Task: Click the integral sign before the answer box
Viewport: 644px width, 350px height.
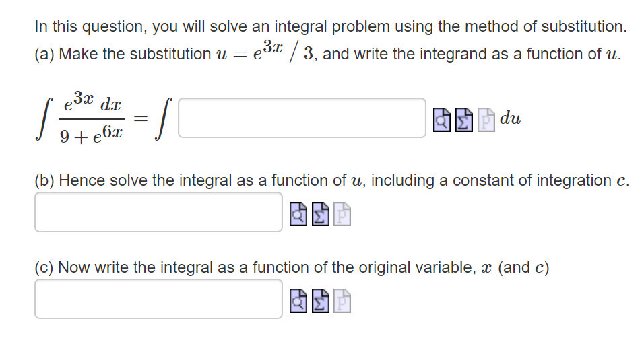Action: click(164, 118)
